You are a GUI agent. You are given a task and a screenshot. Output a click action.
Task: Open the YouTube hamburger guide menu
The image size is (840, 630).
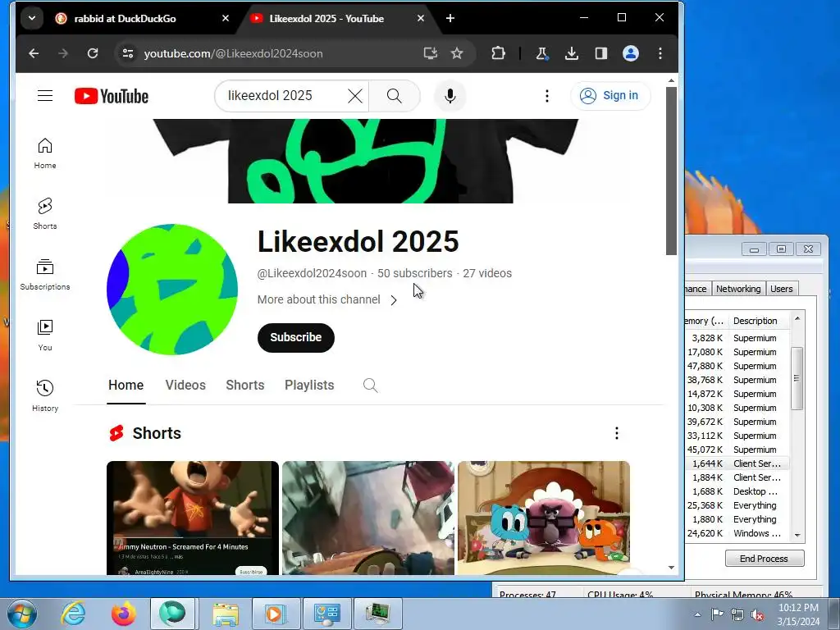45,96
